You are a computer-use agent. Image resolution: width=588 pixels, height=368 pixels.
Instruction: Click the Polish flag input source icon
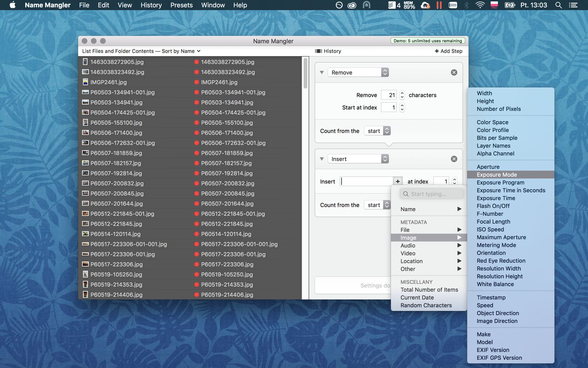tap(494, 5)
